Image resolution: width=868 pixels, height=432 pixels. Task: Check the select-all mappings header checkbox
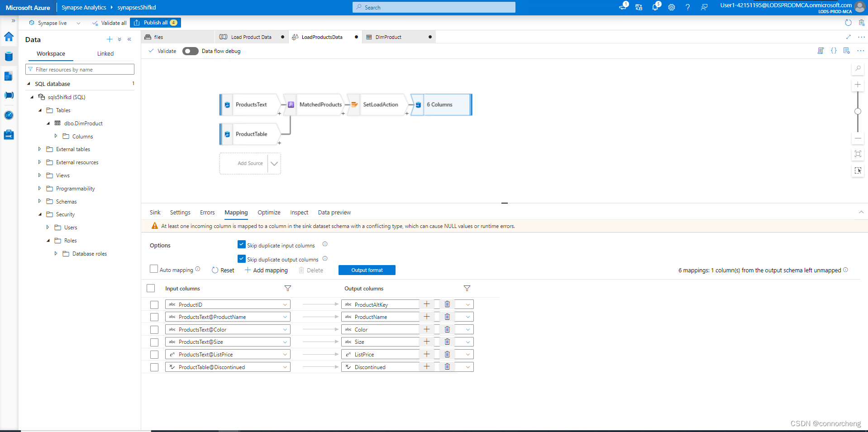pyautogui.click(x=151, y=288)
